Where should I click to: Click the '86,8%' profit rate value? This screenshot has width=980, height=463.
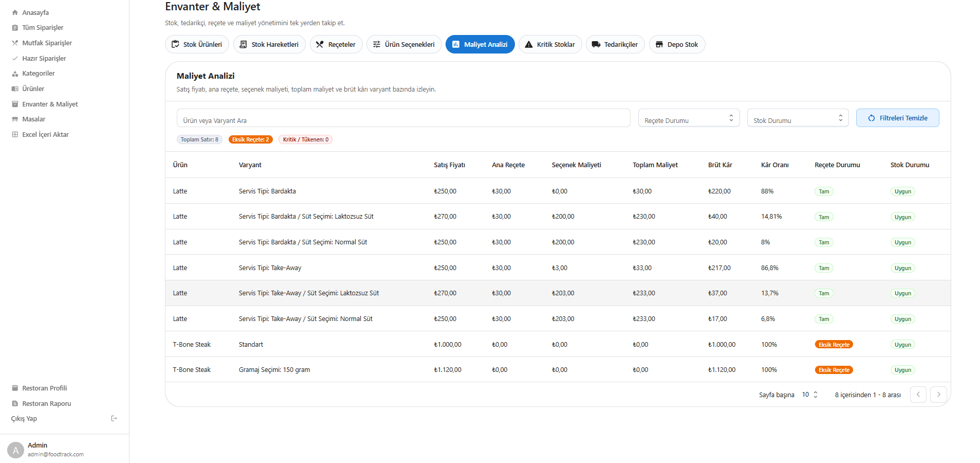(x=770, y=268)
